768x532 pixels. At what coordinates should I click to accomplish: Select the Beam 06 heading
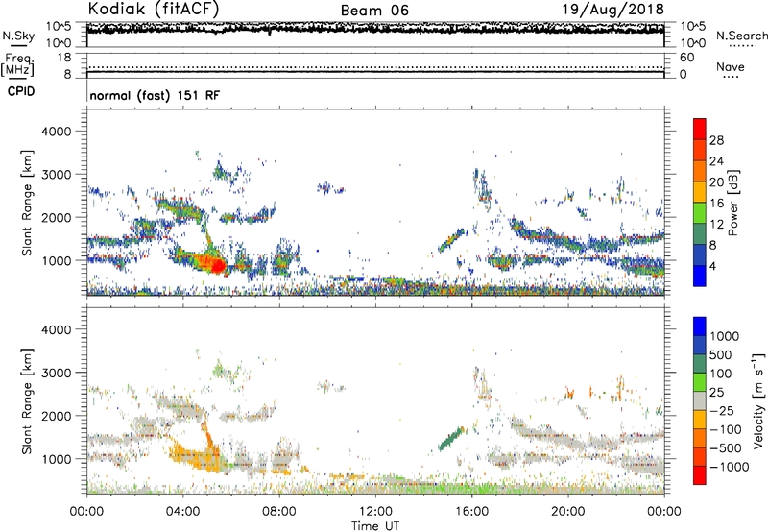click(x=374, y=11)
